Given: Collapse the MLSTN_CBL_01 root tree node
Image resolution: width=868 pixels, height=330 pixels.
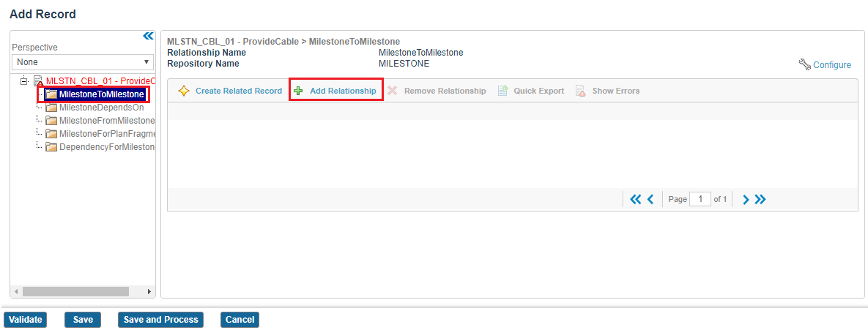Looking at the screenshot, I should click(23, 80).
